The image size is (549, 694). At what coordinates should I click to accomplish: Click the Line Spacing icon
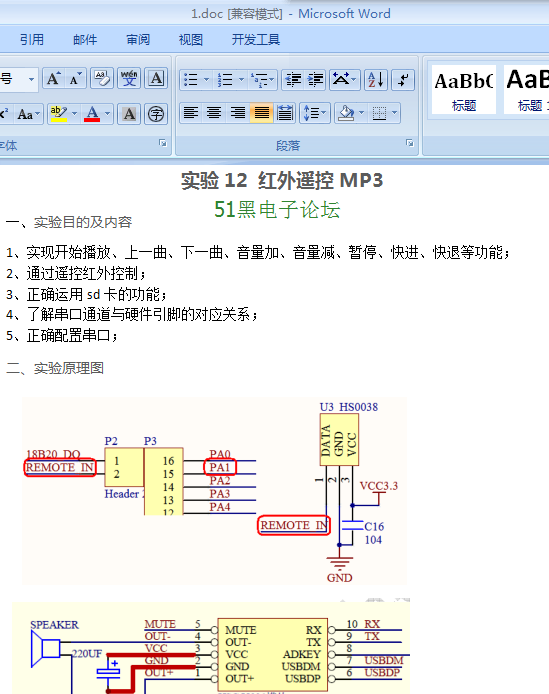pos(309,113)
